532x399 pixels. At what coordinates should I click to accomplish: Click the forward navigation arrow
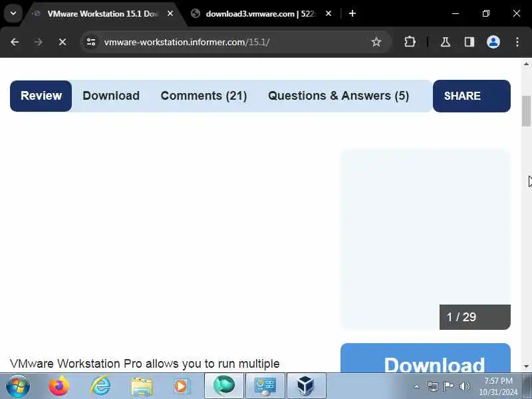pyautogui.click(x=39, y=42)
